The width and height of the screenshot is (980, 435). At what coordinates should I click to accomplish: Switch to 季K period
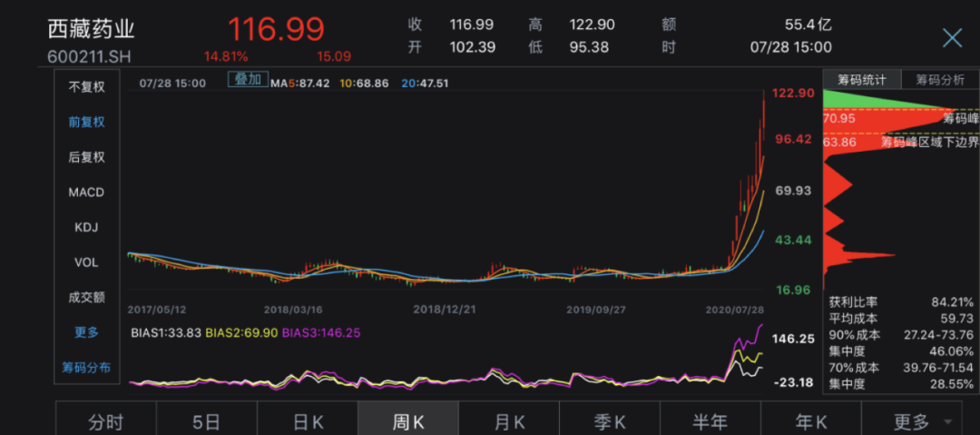[x=610, y=422]
